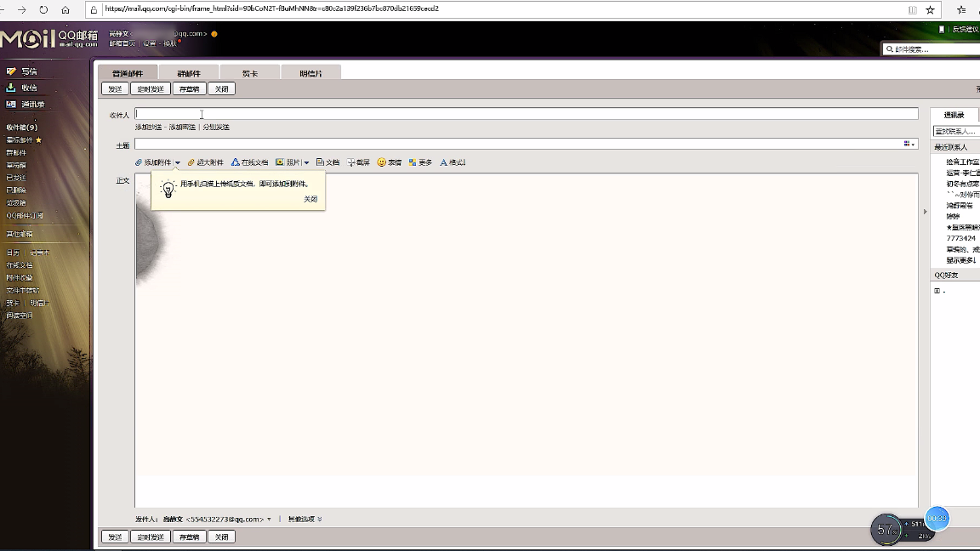Click the 收信 receive mail icon
The width and height of the screenshot is (980, 551).
tap(11, 88)
